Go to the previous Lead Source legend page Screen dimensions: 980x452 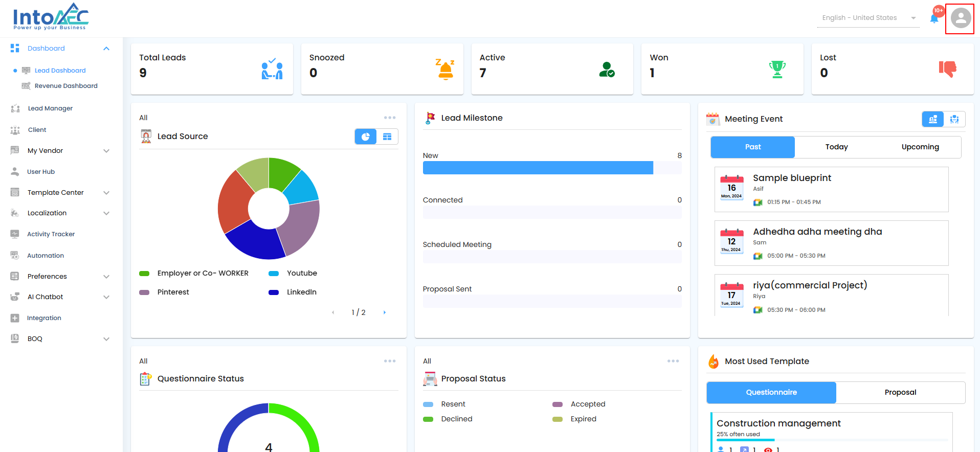(x=333, y=312)
